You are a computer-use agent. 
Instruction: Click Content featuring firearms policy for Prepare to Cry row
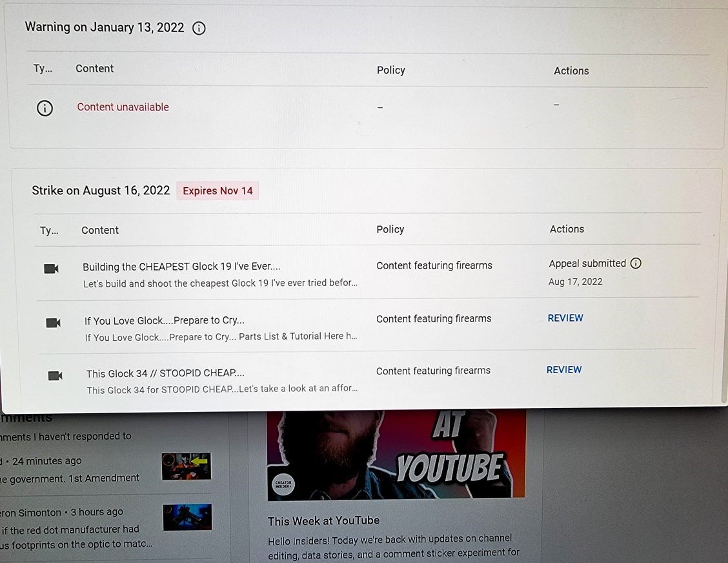(x=434, y=319)
